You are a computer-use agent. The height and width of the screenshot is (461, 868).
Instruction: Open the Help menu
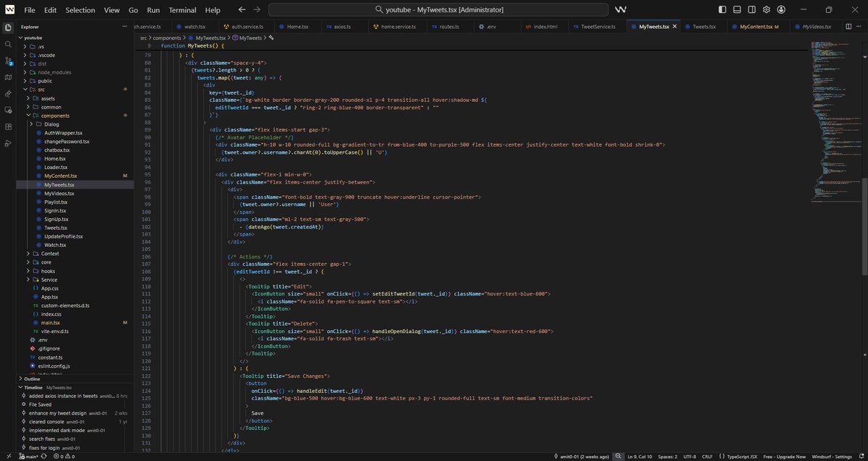[x=212, y=10]
